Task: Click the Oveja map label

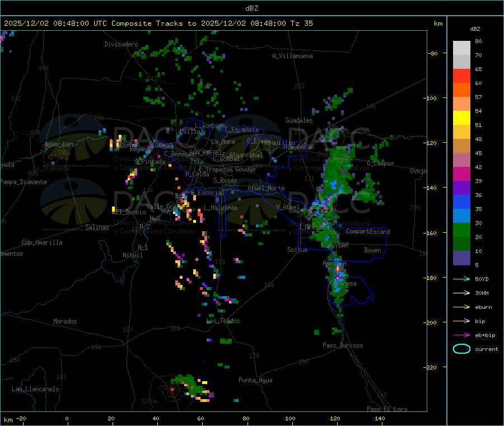Action: (x=418, y=171)
